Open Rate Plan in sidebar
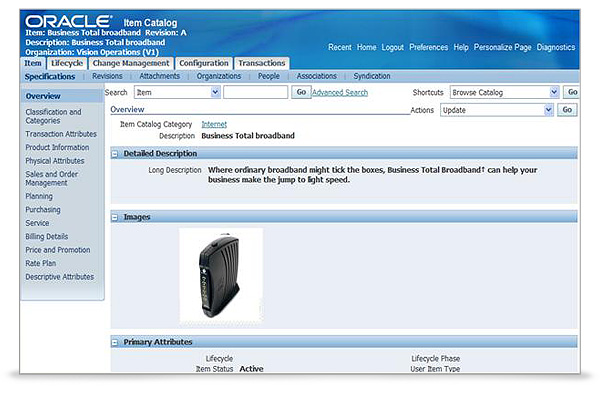The image size is (600, 400). 41,263
